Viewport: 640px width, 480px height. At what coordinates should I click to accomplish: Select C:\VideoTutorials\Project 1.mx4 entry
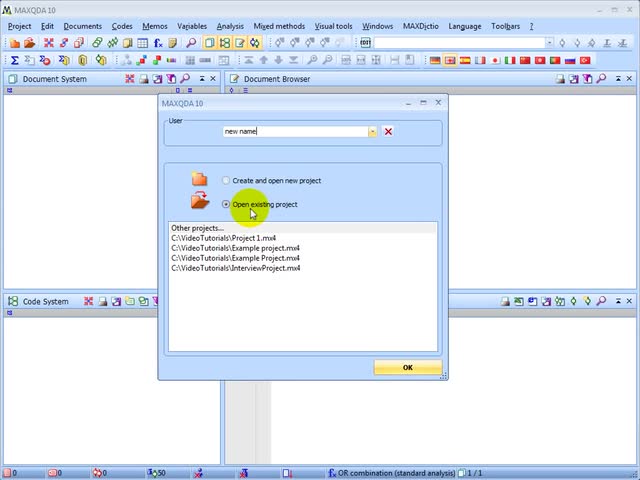302,238
